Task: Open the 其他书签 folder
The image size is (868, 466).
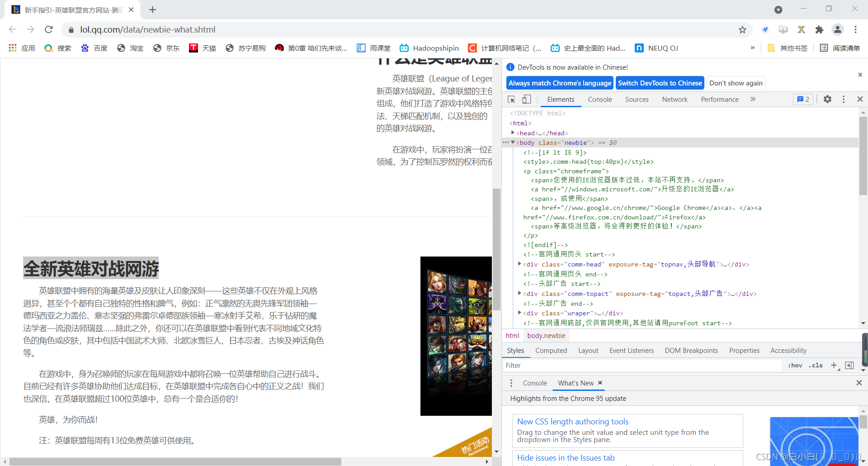Action: [788, 48]
